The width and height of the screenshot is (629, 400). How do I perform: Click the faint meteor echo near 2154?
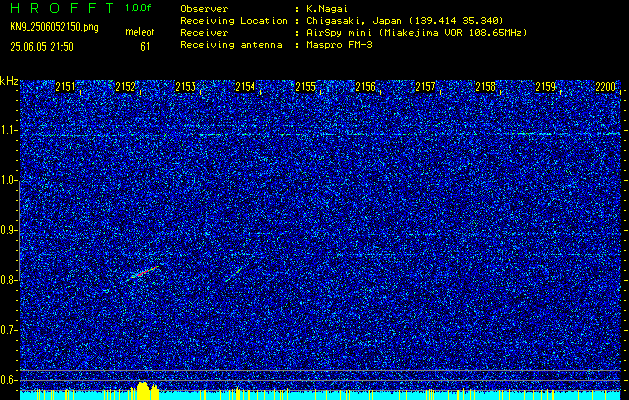click(233, 275)
